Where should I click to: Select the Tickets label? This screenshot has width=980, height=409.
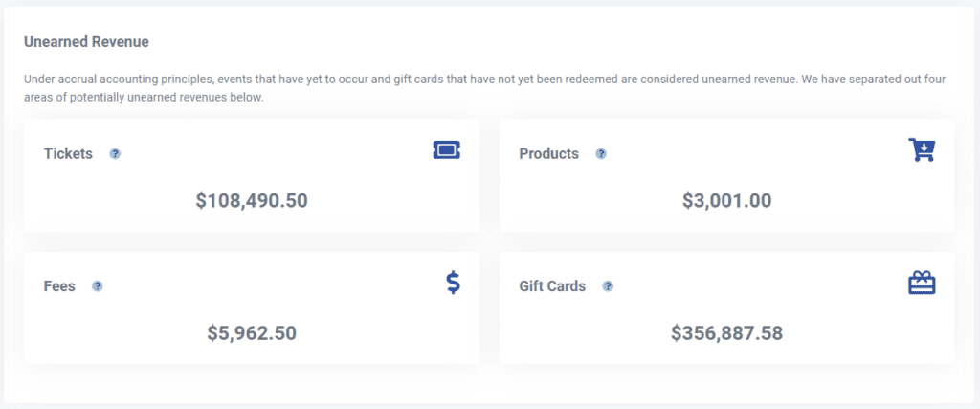(68, 153)
